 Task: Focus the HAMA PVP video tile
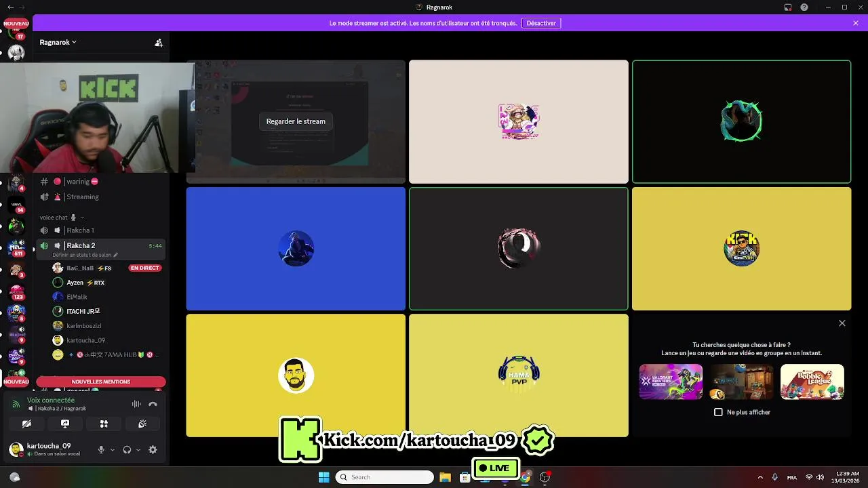pyautogui.click(x=519, y=375)
